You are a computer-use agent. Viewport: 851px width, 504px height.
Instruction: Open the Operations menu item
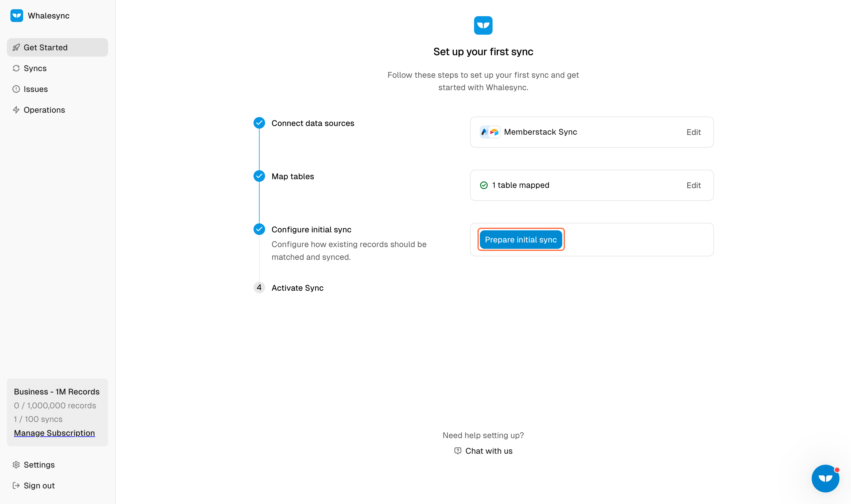[44, 110]
